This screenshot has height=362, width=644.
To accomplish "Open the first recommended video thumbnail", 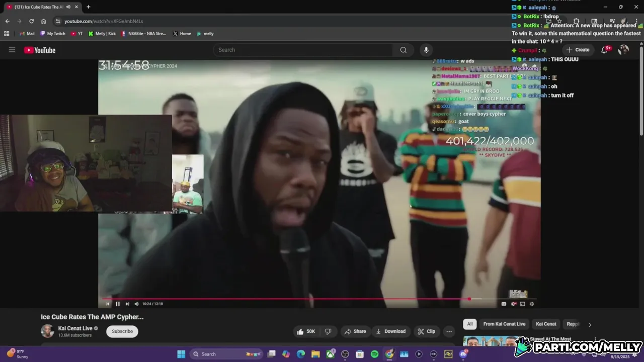I will point(491,341).
